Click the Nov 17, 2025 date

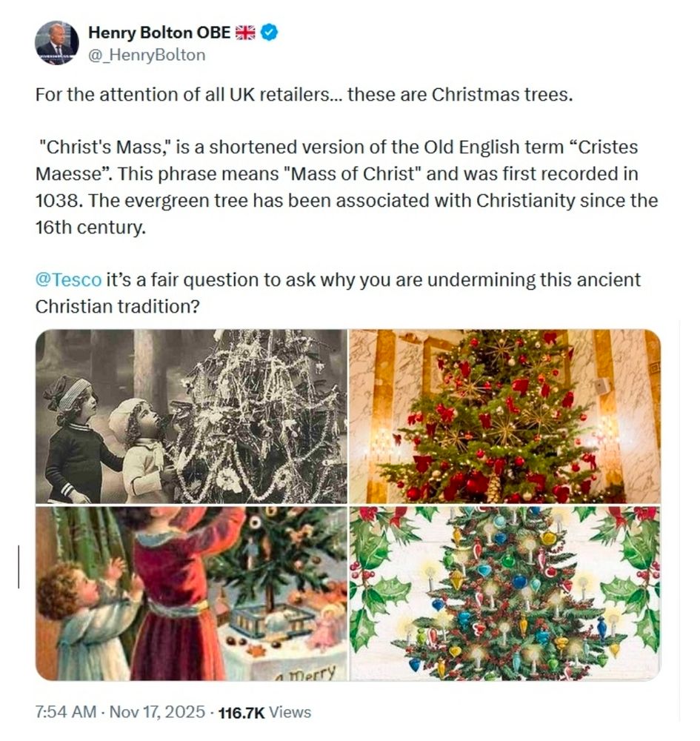click(x=156, y=712)
